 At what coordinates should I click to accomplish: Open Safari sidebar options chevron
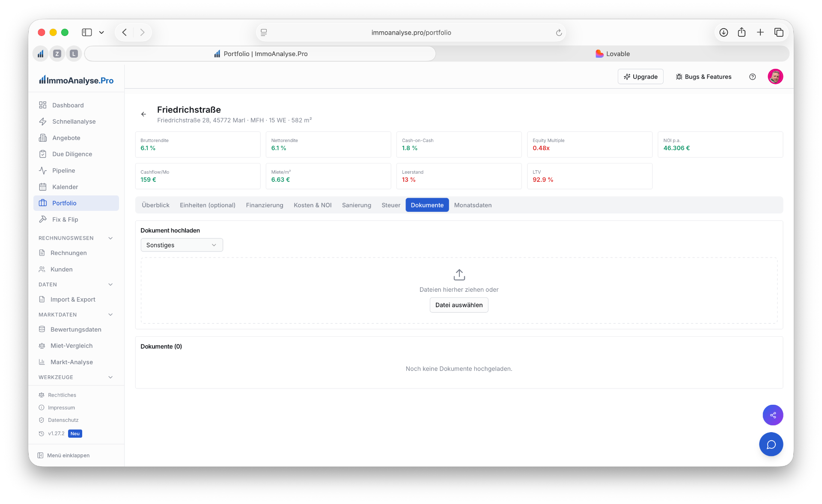[x=101, y=33]
